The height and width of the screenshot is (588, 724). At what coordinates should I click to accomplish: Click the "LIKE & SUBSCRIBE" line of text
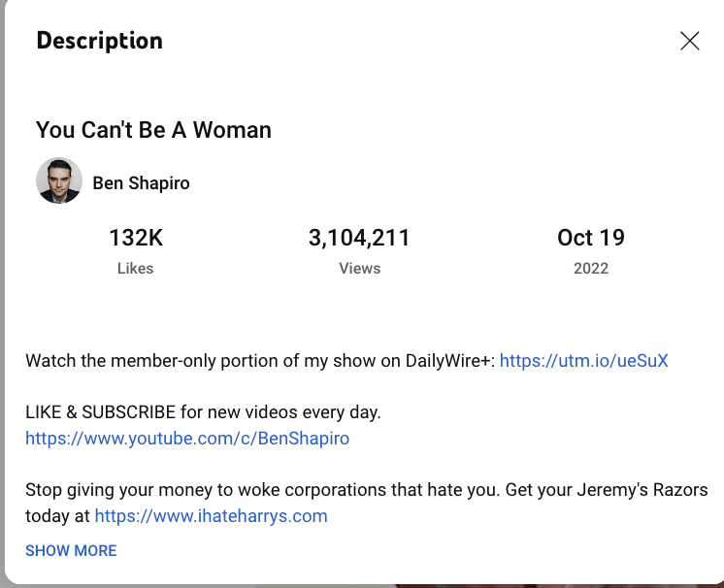[x=203, y=412]
